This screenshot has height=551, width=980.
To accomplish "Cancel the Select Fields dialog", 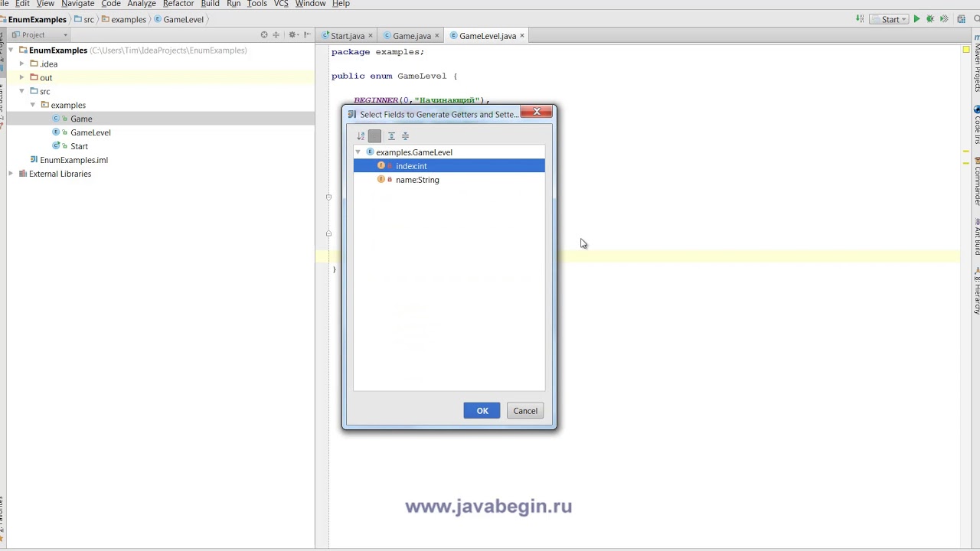I will click(x=525, y=411).
